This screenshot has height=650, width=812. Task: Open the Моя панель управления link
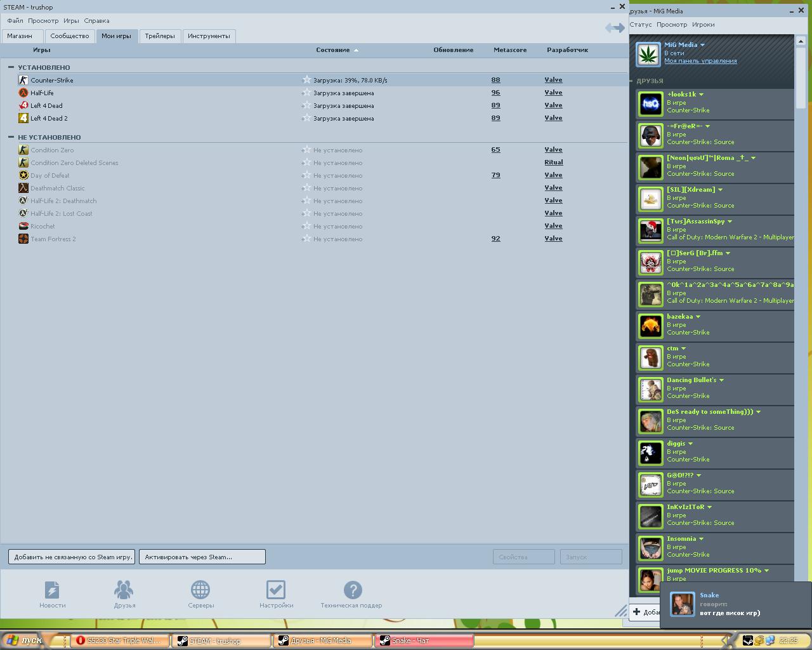point(700,61)
